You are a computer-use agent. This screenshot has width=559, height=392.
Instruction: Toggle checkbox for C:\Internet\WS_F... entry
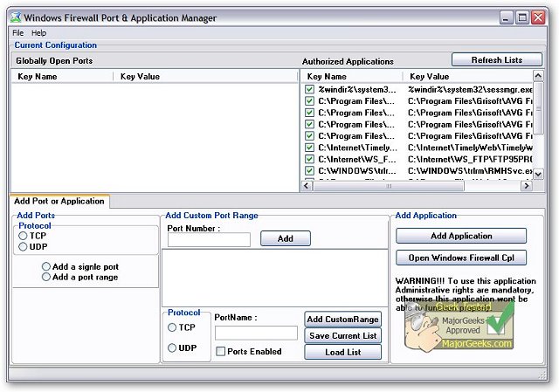click(x=309, y=159)
